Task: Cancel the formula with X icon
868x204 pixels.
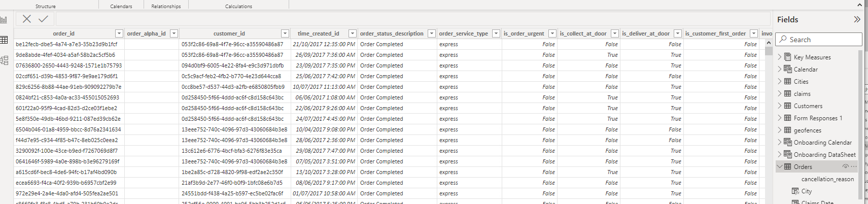Action: pyautogui.click(x=27, y=19)
